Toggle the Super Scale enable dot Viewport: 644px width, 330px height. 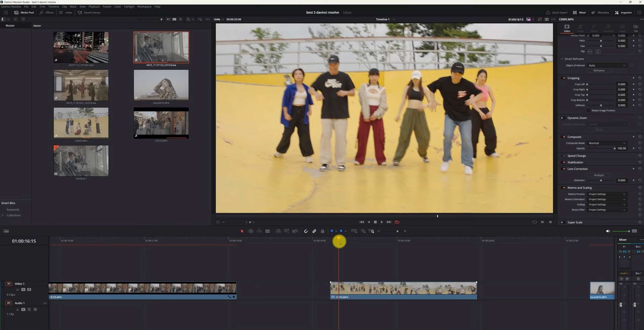click(x=562, y=222)
